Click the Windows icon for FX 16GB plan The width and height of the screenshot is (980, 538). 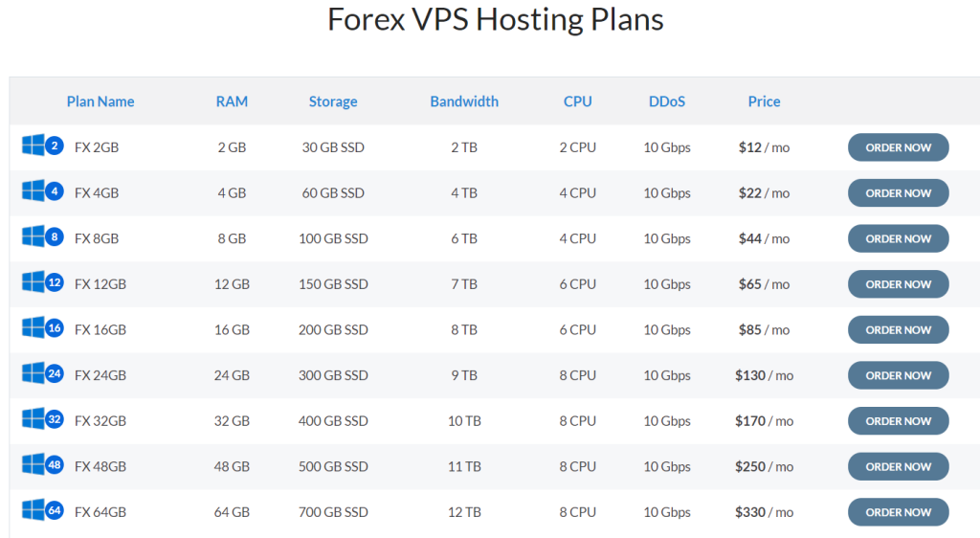pos(34,328)
